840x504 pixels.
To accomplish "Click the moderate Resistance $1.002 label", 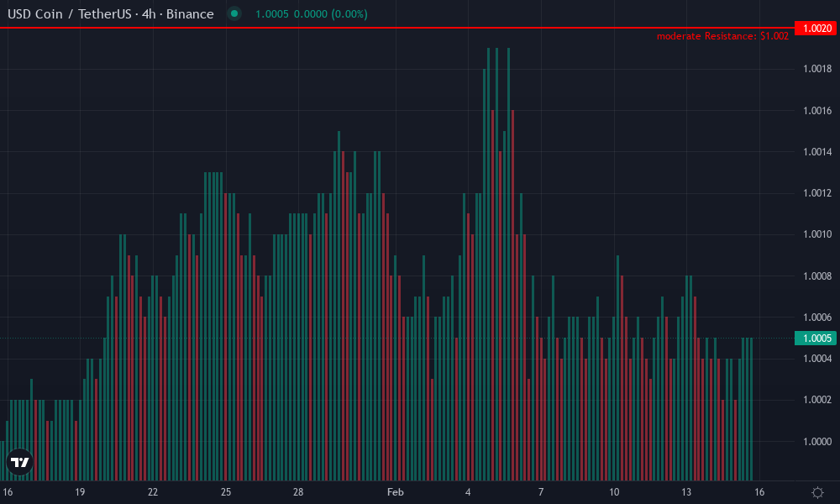I will point(723,36).
